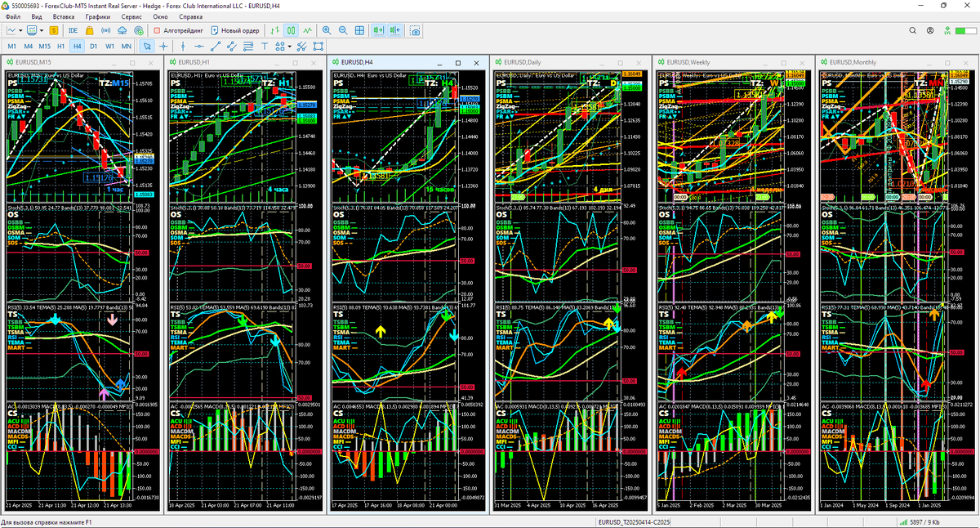This screenshot has height=528, width=980.
Task: Select the H4 timeframe button
Action: pyautogui.click(x=78, y=47)
